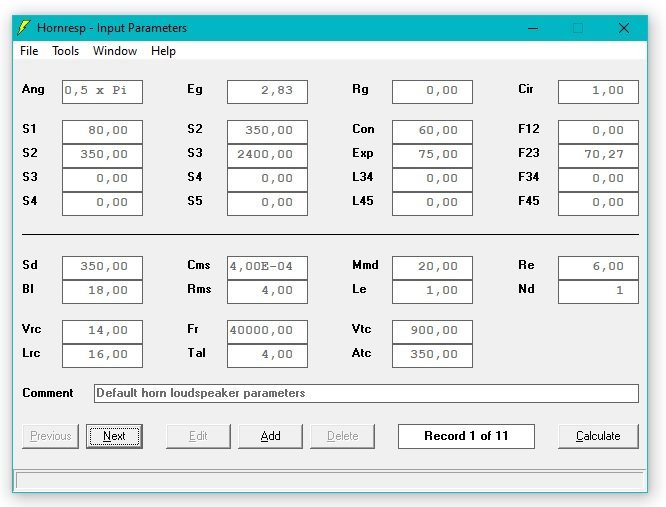Select the Cms field showing 4,00E-04
The width and height of the screenshot is (666, 507).
268,268
